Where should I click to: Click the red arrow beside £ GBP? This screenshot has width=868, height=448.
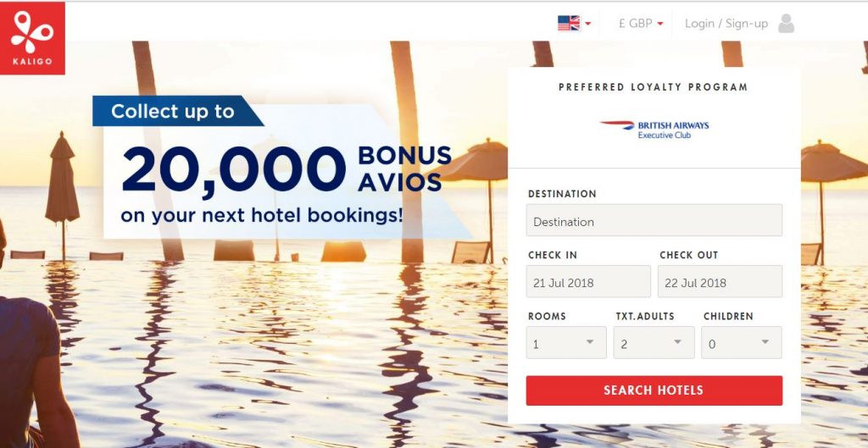[659, 24]
